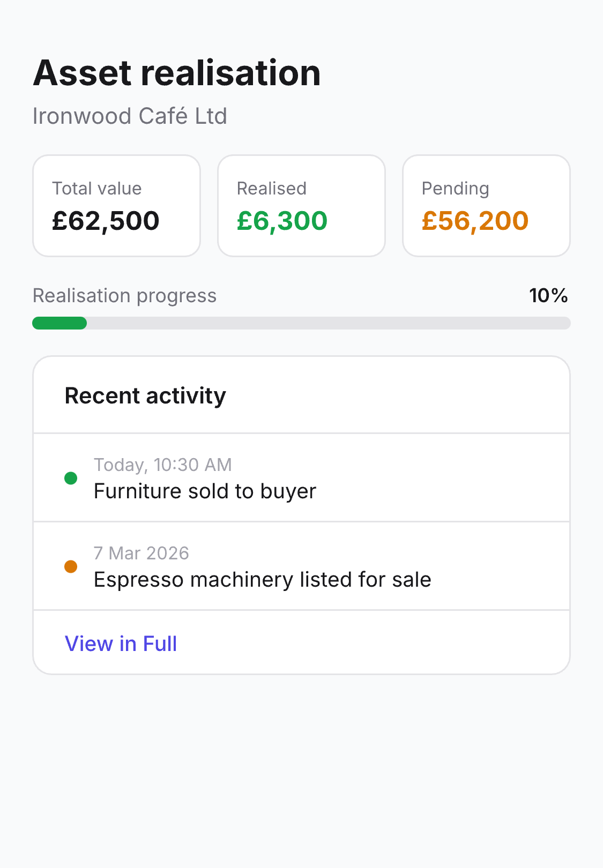Click the grey unfilled progress bar track
The image size is (603, 868).
(x=328, y=323)
